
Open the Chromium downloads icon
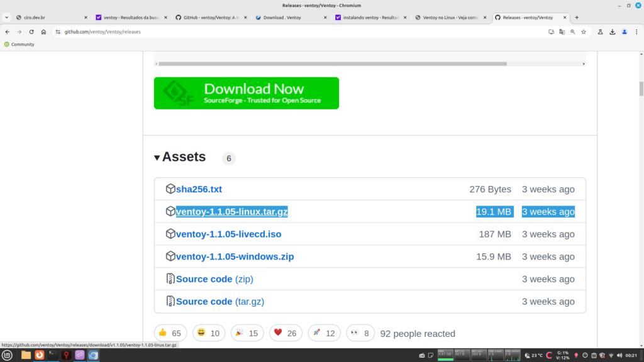(x=612, y=31)
